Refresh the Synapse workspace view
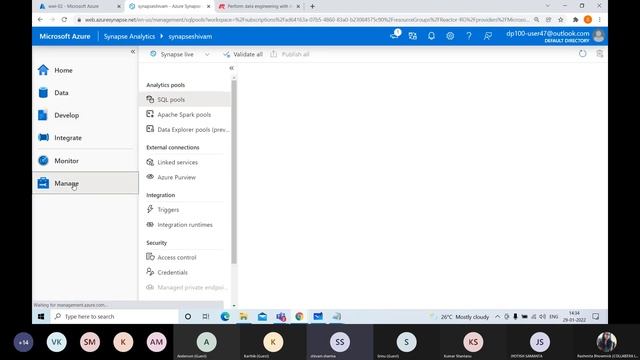Image resolution: width=640 pixels, height=360 pixels. coord(582,53)
